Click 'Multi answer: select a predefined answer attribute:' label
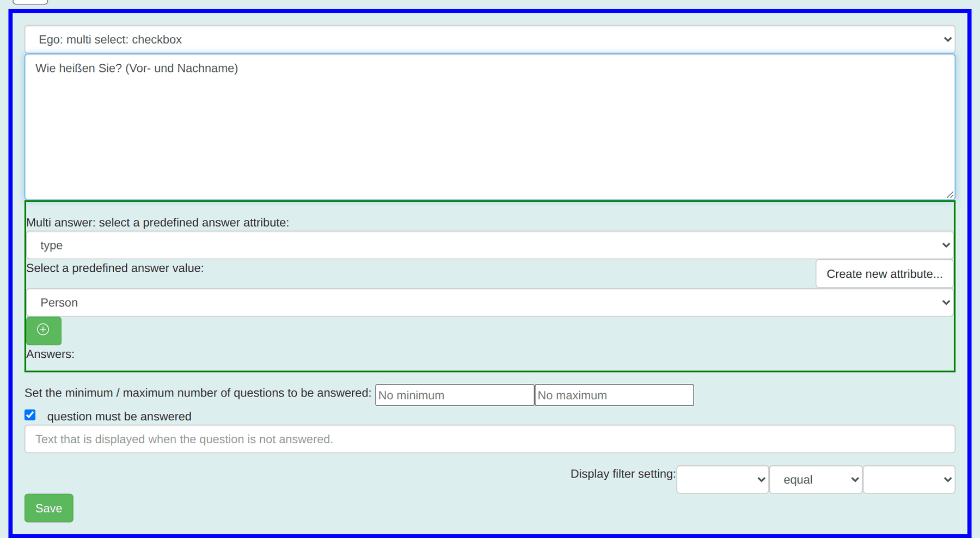Viewport: 980px width, 538px height. (157, 222)
